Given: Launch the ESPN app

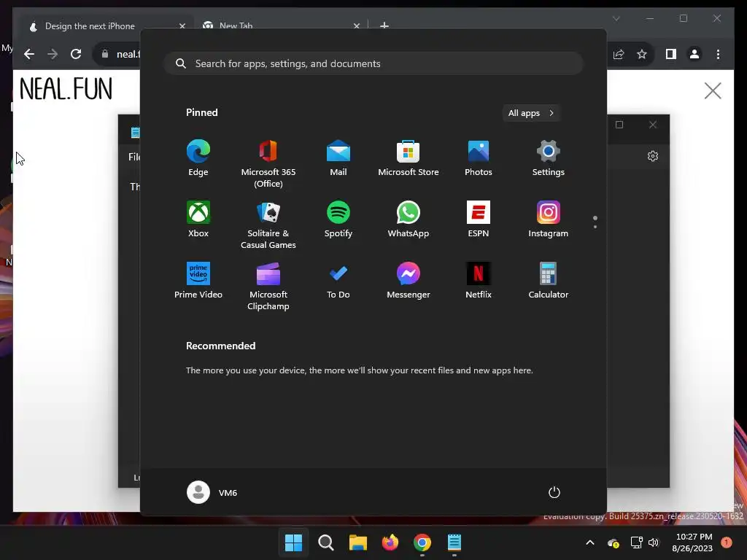Looking at the screenshot, I should 479,219.
